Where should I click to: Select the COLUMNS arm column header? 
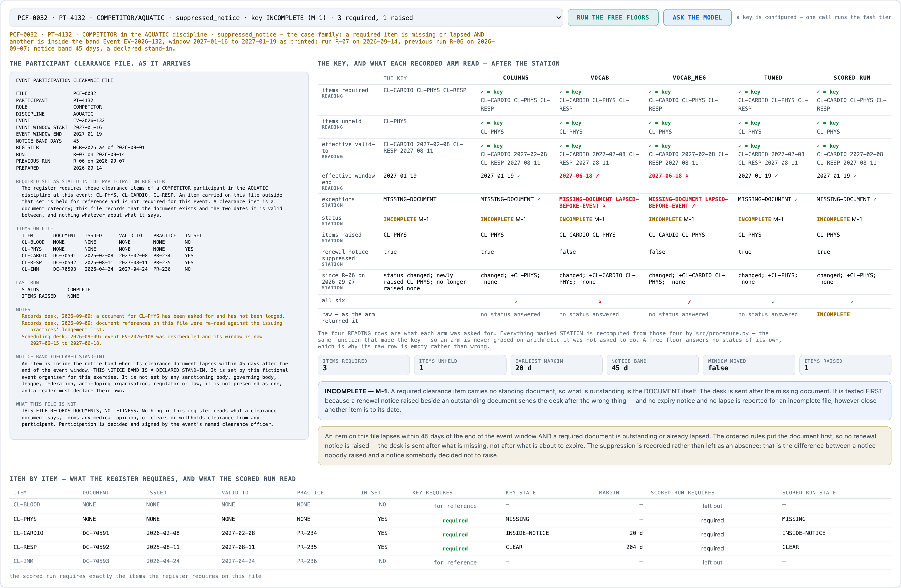(516, 78)
